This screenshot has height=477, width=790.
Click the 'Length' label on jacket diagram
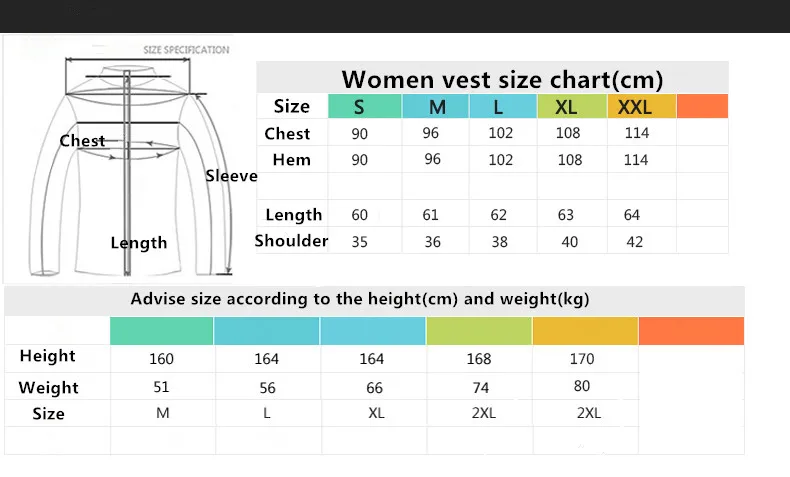point(139,243)
